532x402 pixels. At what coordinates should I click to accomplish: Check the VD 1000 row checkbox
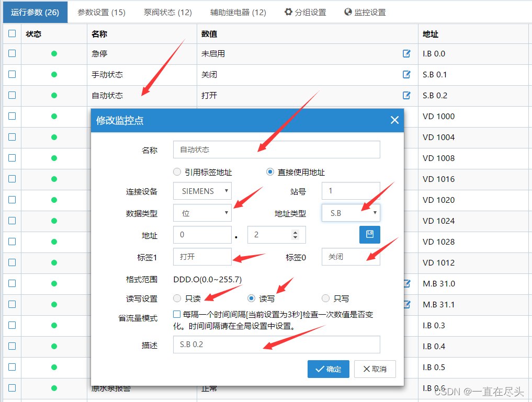point(12,116)
